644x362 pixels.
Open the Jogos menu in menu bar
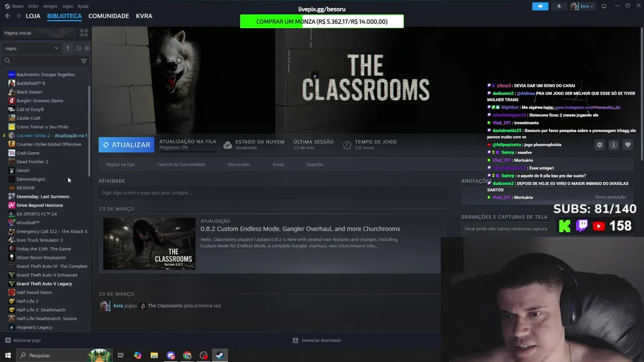[x=67, y=6]
